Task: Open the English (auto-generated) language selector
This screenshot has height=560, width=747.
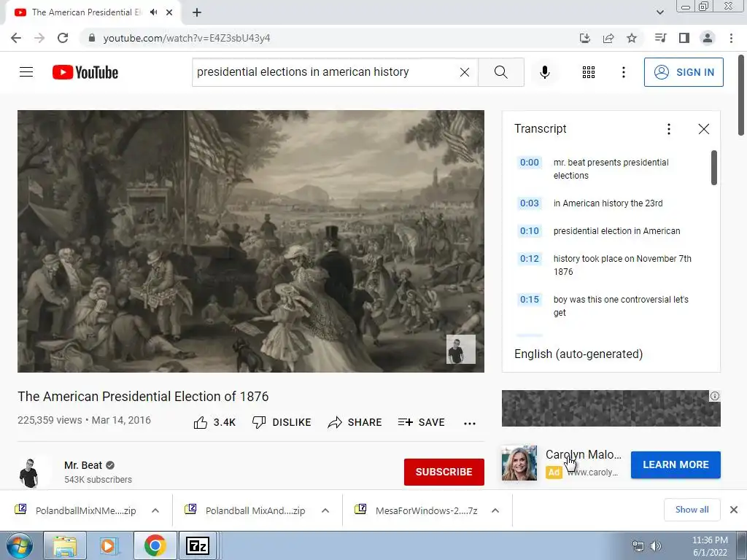Action: 578,354
